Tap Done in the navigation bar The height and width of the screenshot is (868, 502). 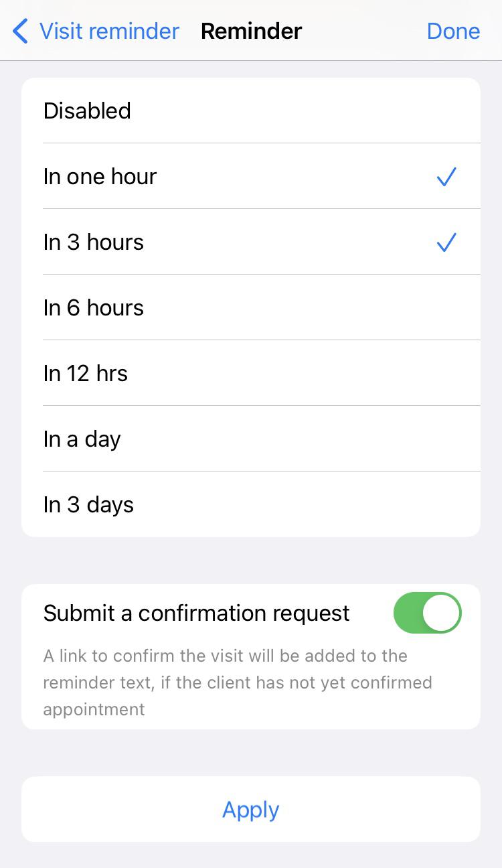pos(453,31)
